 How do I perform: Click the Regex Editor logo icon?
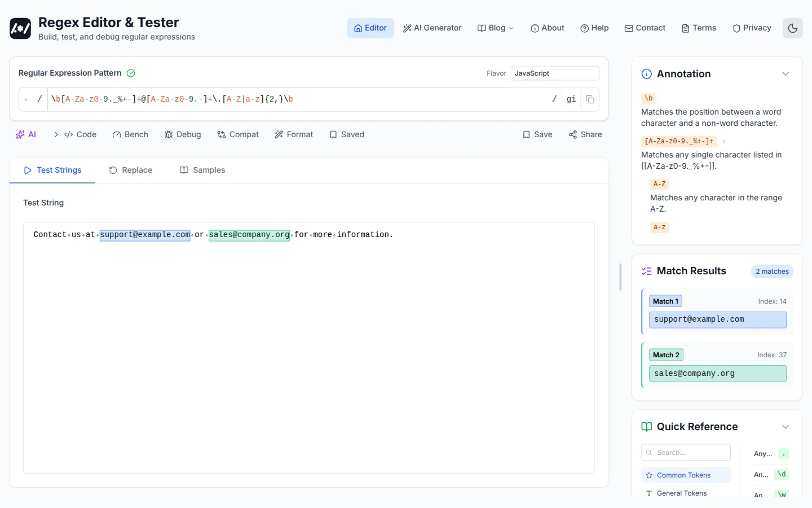20,28
